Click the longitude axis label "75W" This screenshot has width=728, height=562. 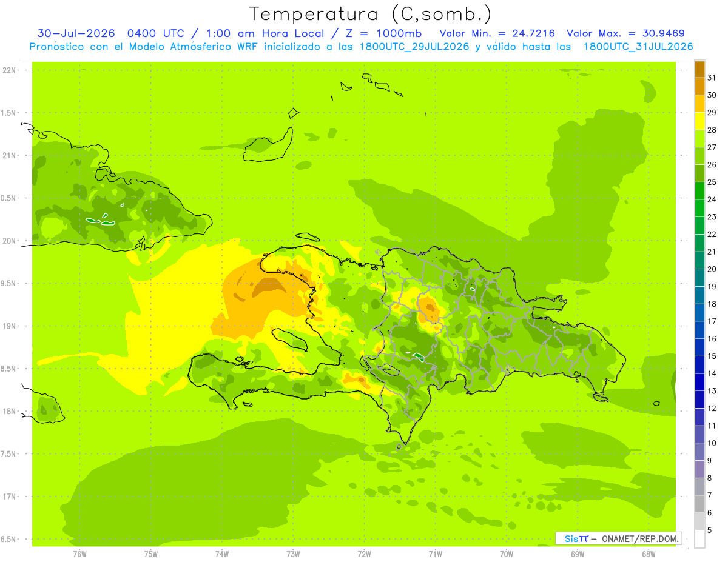click(x=151, y=554)
